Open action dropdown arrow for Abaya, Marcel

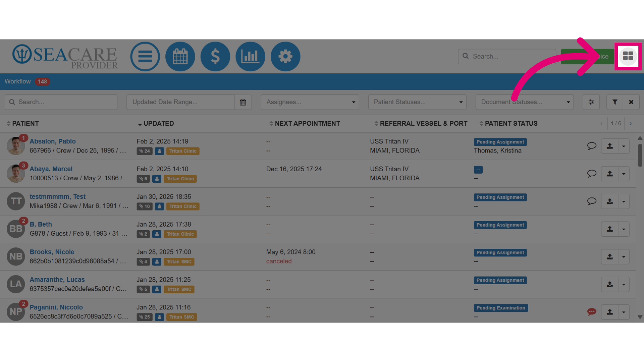[x=624, y=174]
